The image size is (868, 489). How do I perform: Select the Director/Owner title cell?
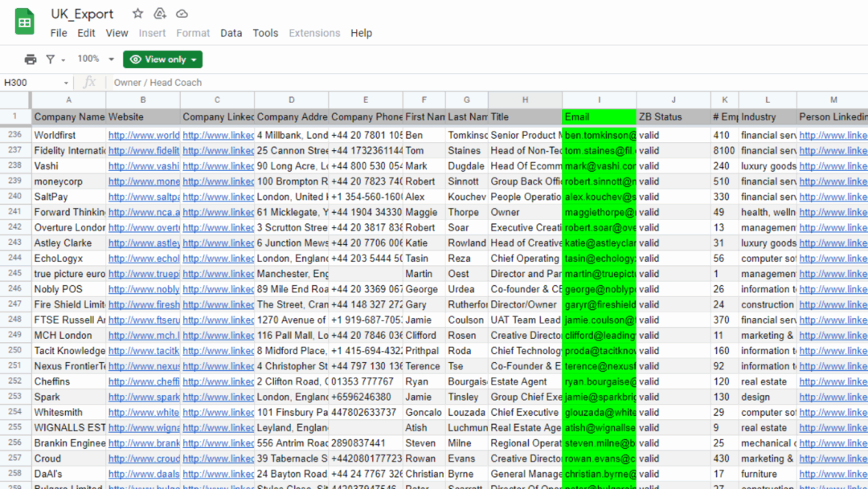click(525, 305)
